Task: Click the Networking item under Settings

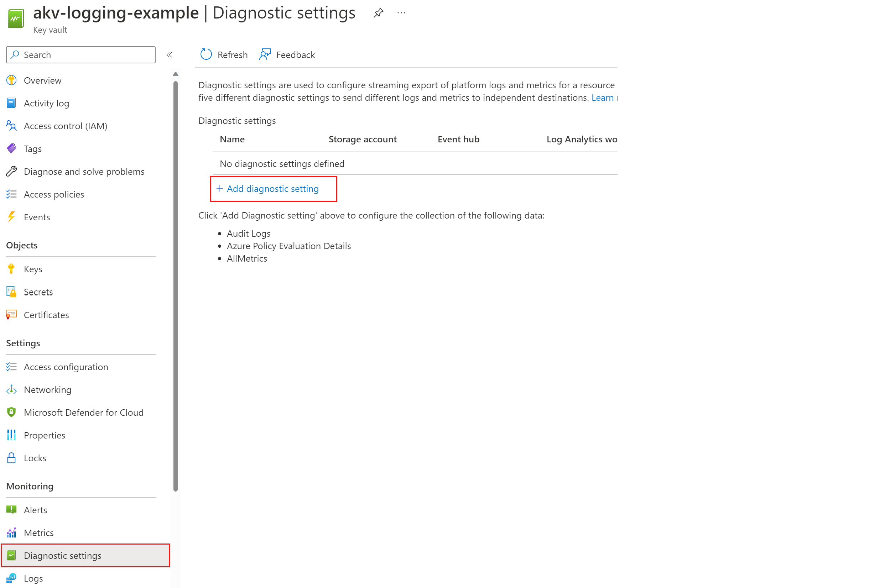Action: click(x=47, y=389)
